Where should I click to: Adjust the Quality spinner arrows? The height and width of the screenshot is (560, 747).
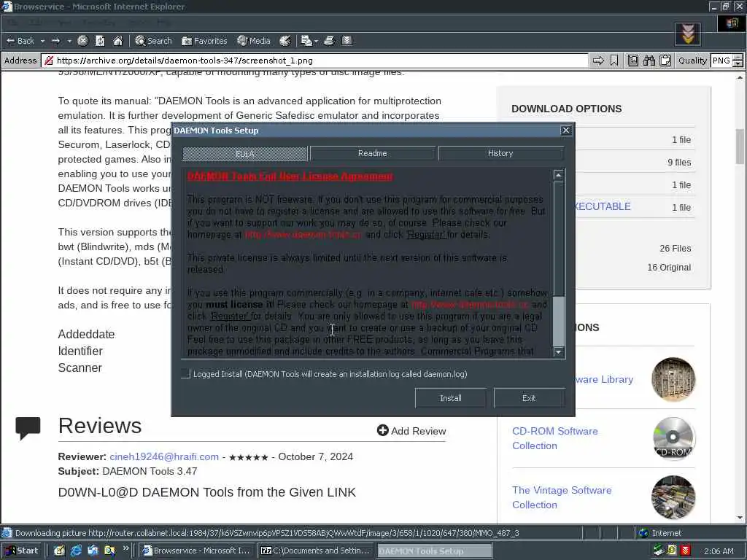(x=738, y=61)
